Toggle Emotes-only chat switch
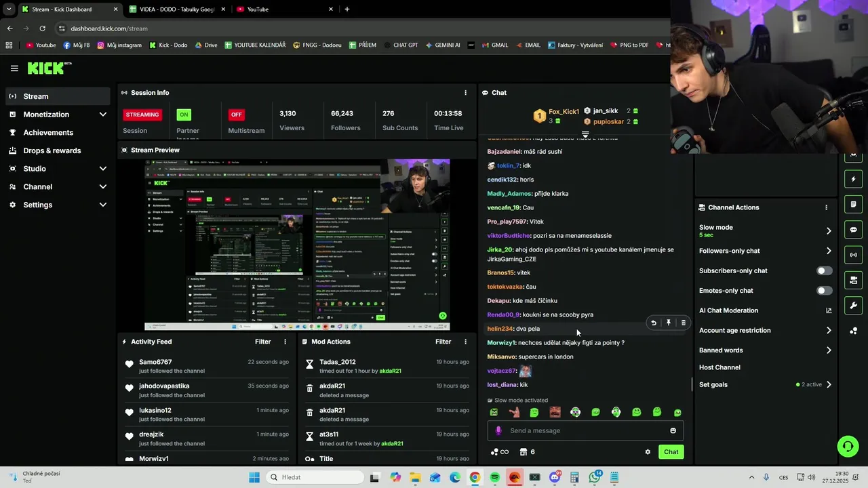868x488 pixels. [824, 291]
